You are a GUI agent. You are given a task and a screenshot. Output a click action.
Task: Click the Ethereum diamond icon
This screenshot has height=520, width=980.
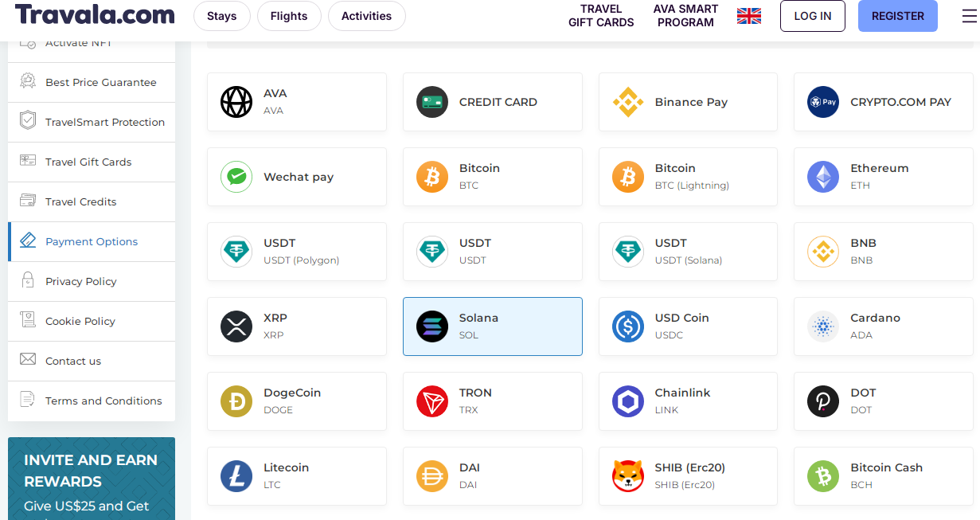[823, 177]
